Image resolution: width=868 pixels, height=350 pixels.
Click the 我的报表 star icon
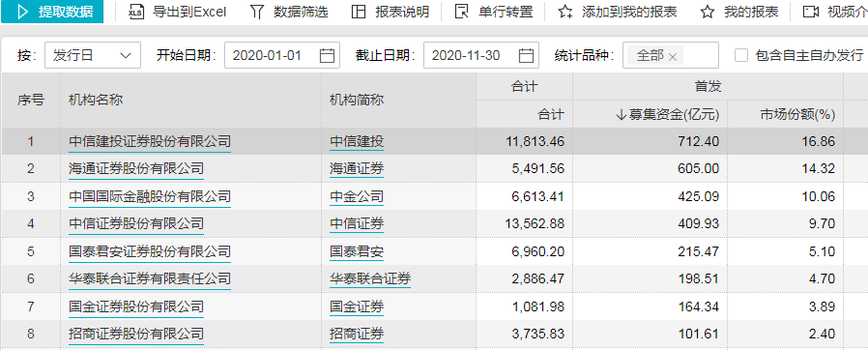(707, 12)
